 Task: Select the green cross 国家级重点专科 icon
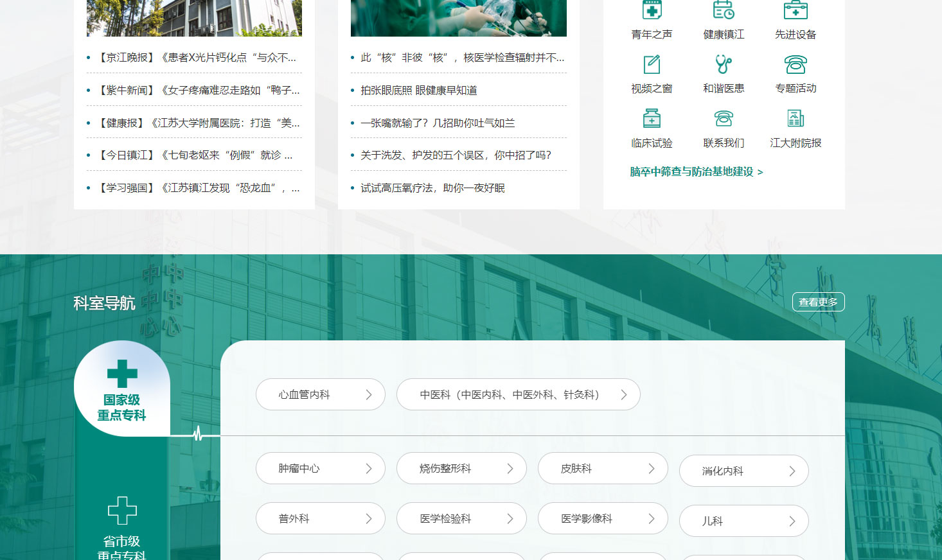point(122,374)
